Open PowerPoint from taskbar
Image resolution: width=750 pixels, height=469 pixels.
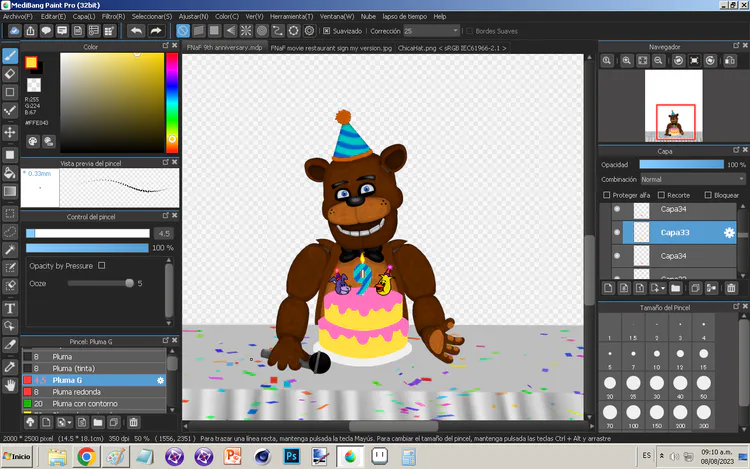[x=232, y=457]
